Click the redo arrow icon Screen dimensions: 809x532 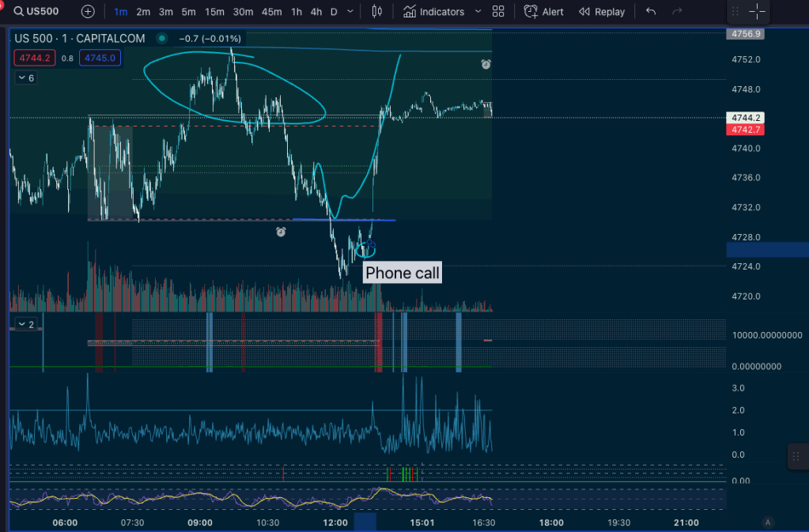[x=677, y=12]
